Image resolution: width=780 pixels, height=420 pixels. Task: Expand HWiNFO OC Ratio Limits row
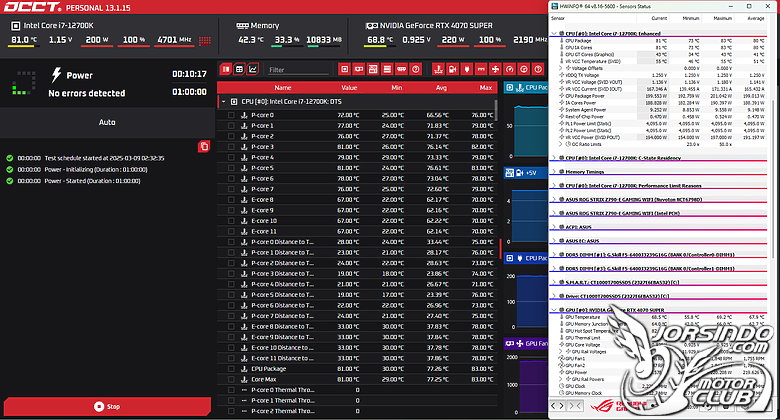pos(561,144)
